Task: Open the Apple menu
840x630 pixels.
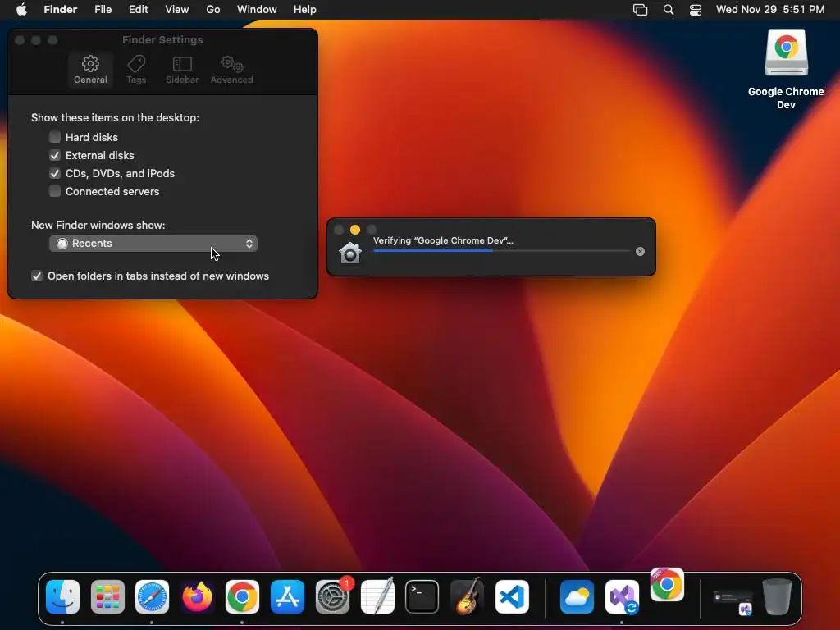Action: (x=21, y=9)
